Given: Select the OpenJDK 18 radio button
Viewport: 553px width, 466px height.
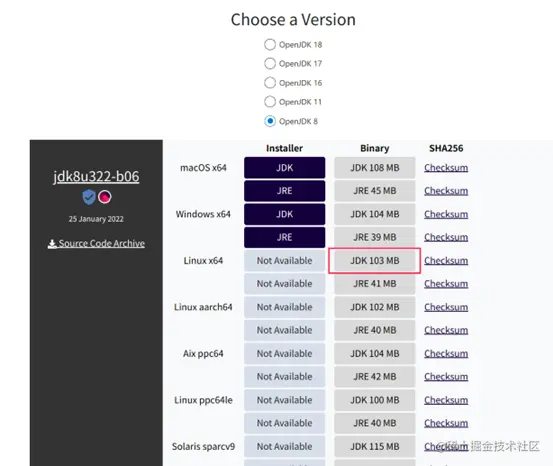Looking at the screenshot, I should click(270, 44).
